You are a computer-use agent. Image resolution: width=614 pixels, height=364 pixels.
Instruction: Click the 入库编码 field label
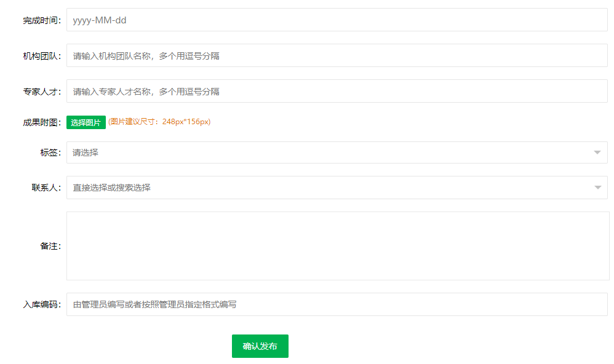coord(42,304)
